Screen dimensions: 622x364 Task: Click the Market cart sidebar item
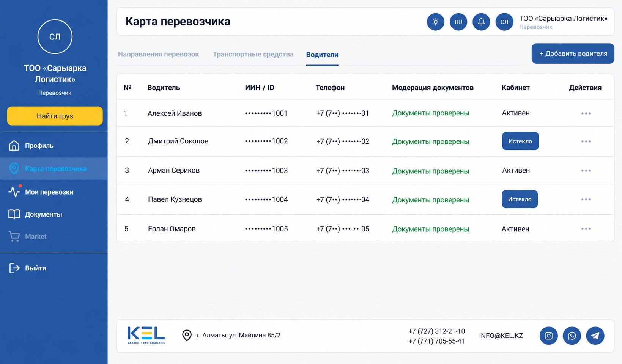click(x=54, y=237)
